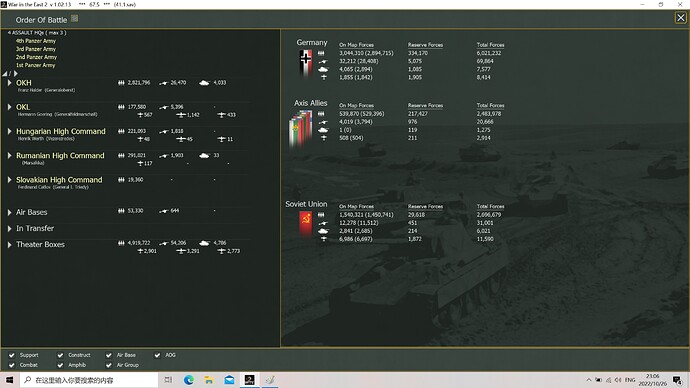The height and width of the screenshot is (388, 690).
Task: Select 1st Panzer Army assault HQ
Action: [36, 65]
